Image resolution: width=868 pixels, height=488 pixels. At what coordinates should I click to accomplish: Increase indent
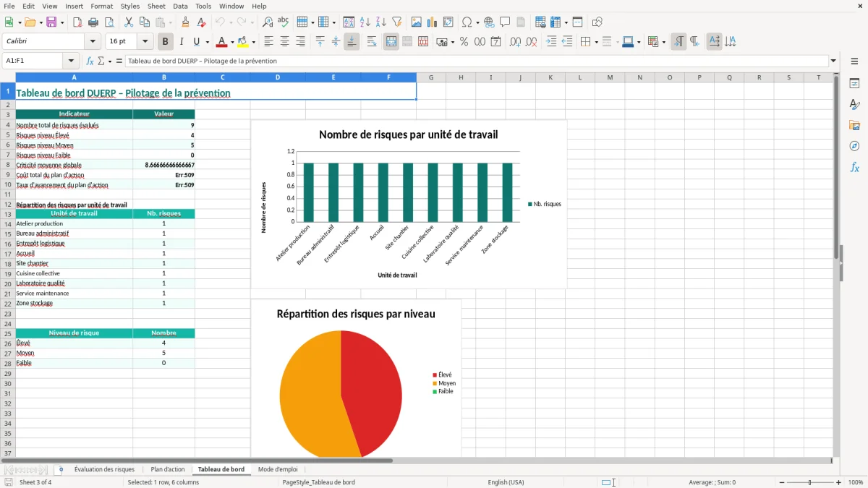pyautogui.click(x=551, y=42)
